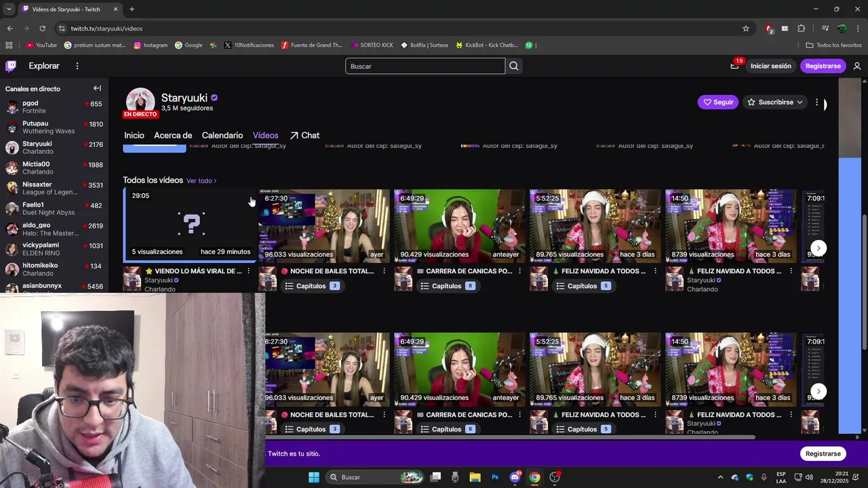
Task: Open the Chrome extensions puzzle icon
Action: (x=802, y=28)
